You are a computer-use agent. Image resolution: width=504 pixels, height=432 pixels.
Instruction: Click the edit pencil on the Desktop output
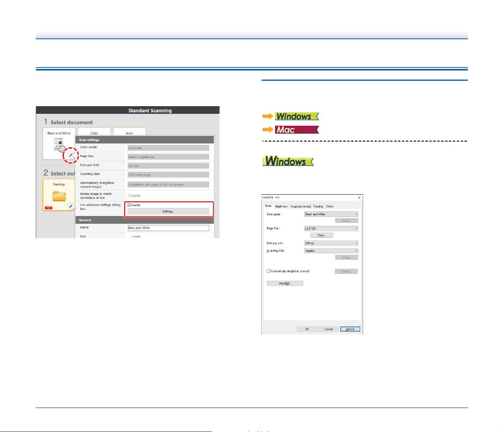[x=70, y=206]
